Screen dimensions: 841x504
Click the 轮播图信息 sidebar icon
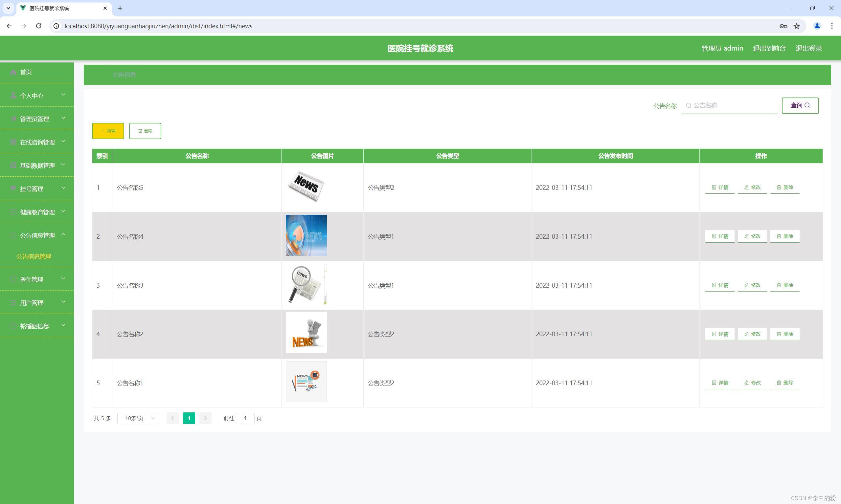13,326
